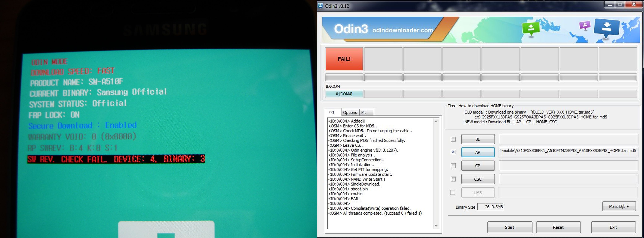Click the Odin3 title bar app icon
Viewport: 644px width, 238px height.
click(320, 6)
